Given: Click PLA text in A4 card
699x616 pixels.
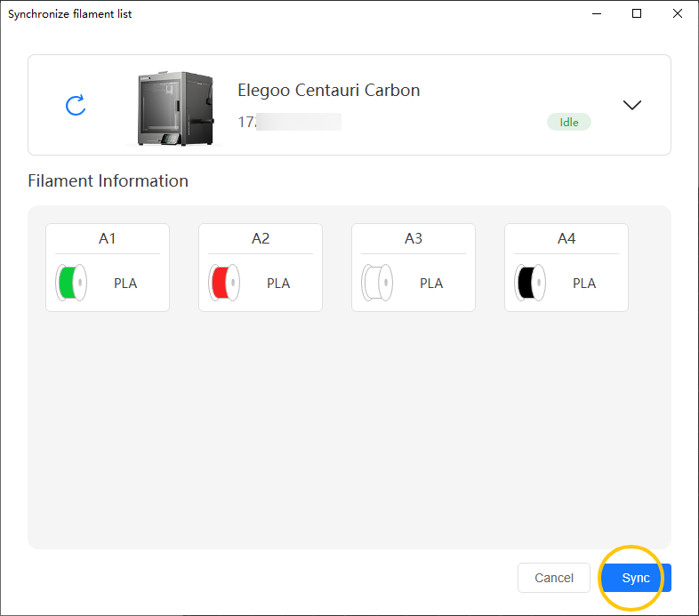Looking at the screenshot, I should [x=584, y=284].
